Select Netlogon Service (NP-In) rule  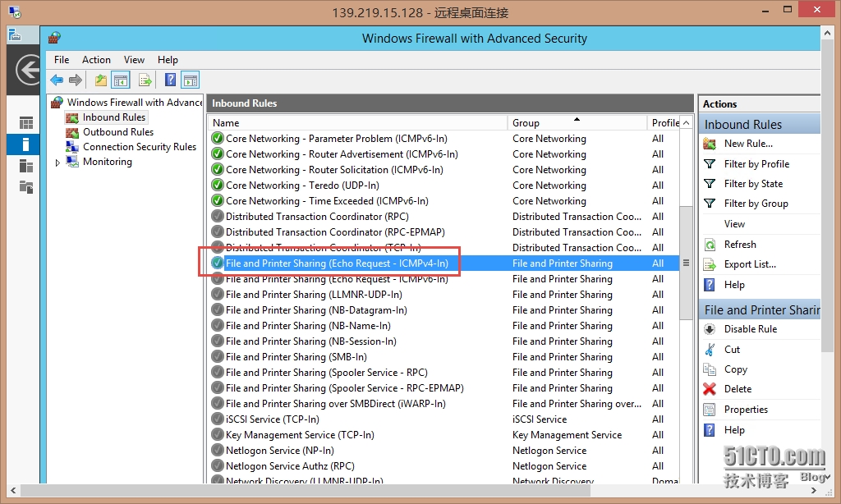[x=279, y=451]
